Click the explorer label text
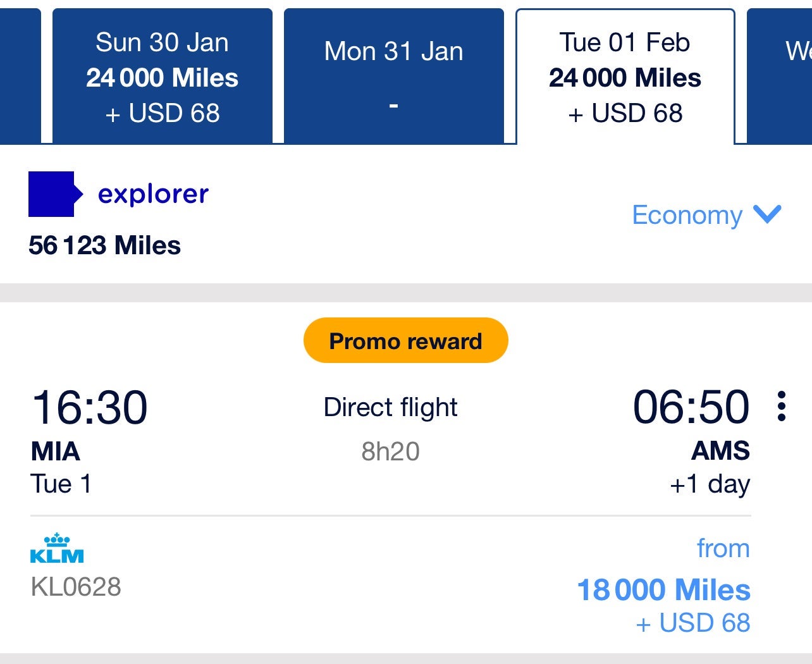 click(x=153, y=194)
